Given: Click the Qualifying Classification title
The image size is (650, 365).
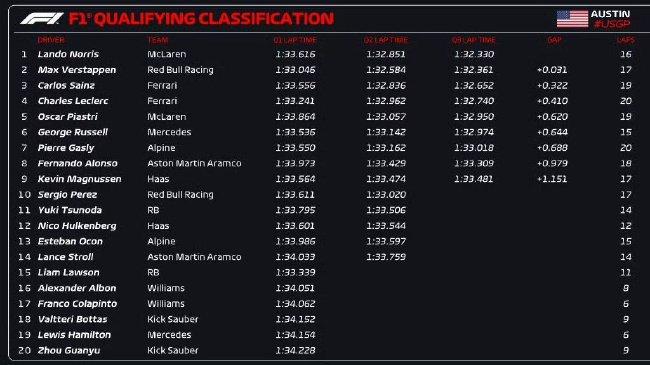Looking at the screenshot, I should coord(201,19).
